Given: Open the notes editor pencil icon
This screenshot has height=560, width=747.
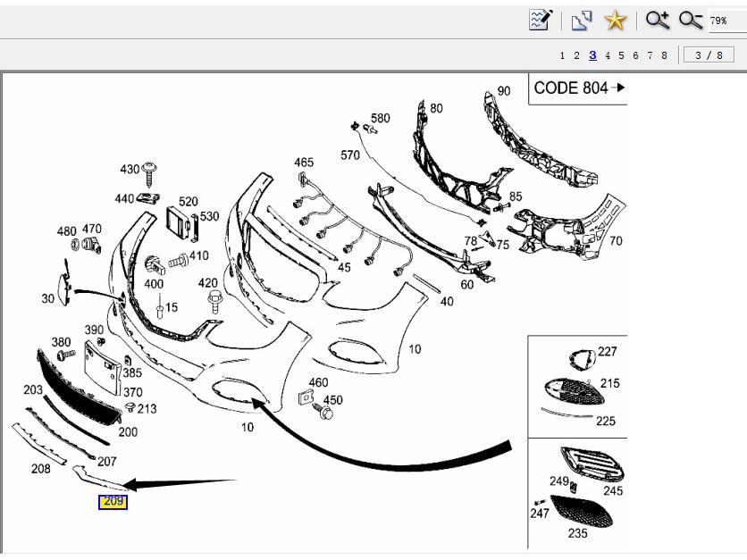Looking at the screenshot, I should coord(540,21).
